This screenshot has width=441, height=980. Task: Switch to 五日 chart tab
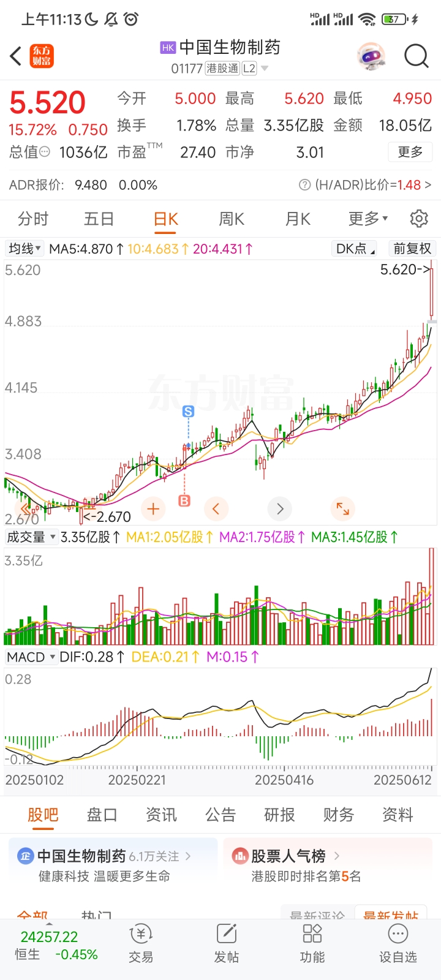point(99,219)
